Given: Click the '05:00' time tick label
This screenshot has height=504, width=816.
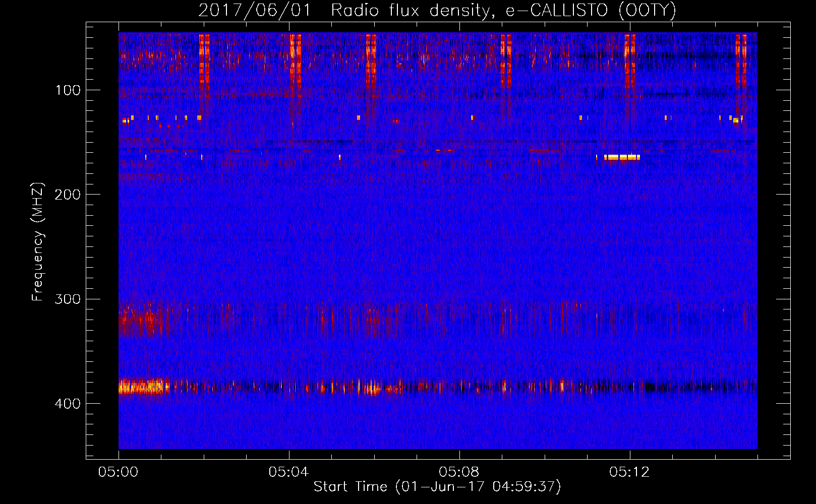Looking at the screenshot, I should click(119, 472).
